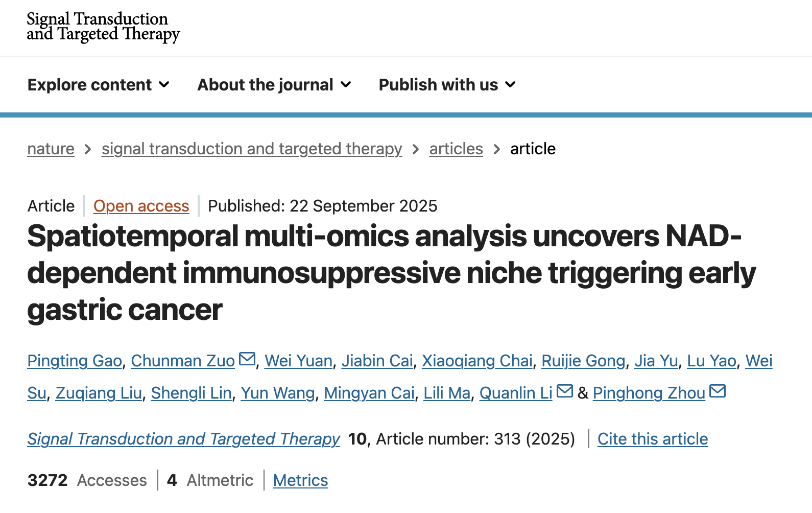Open the Metrics link
This screenshot has height=513, width=812.
[300, 480]
